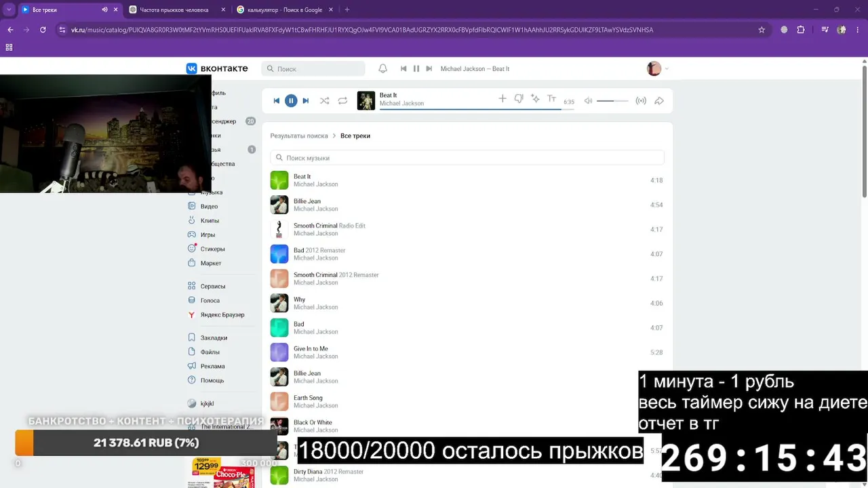This screenshot has height=488, width=868.
Task: Play Earth Song
Action: [467, 401]
